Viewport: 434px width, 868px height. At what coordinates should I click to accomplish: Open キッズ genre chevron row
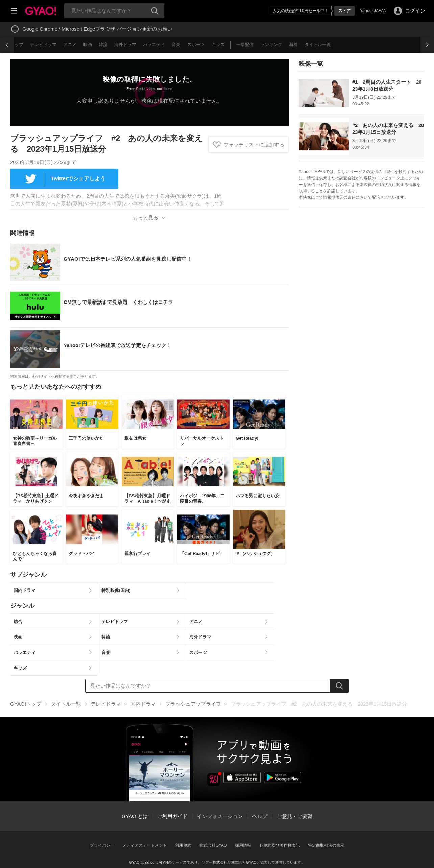(x=54, y=668)
